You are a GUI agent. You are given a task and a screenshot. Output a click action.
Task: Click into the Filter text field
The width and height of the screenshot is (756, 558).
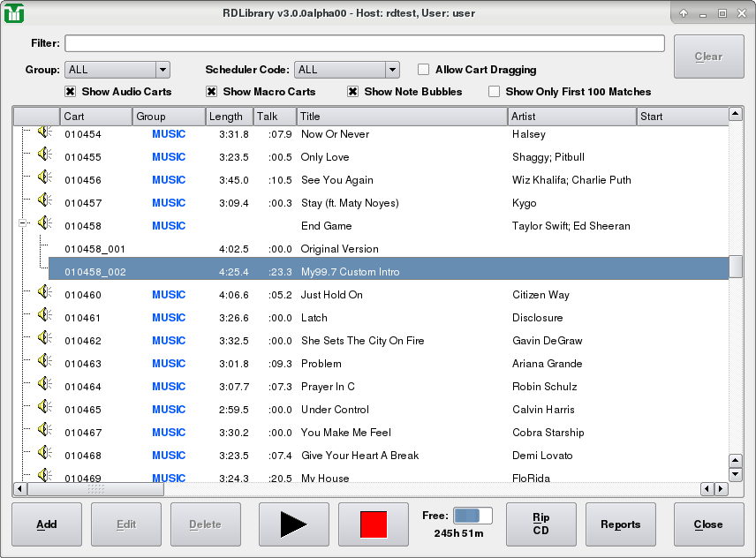(x=364, y=44)
